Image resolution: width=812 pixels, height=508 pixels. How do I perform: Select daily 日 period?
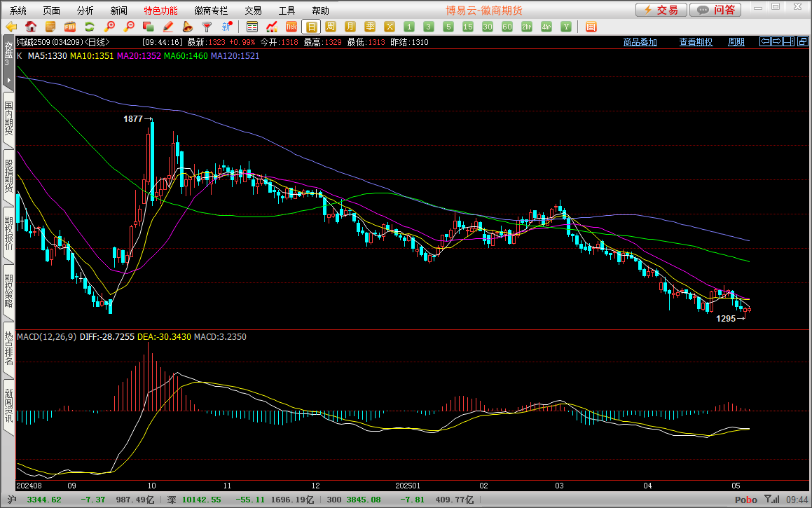point(311,27)
